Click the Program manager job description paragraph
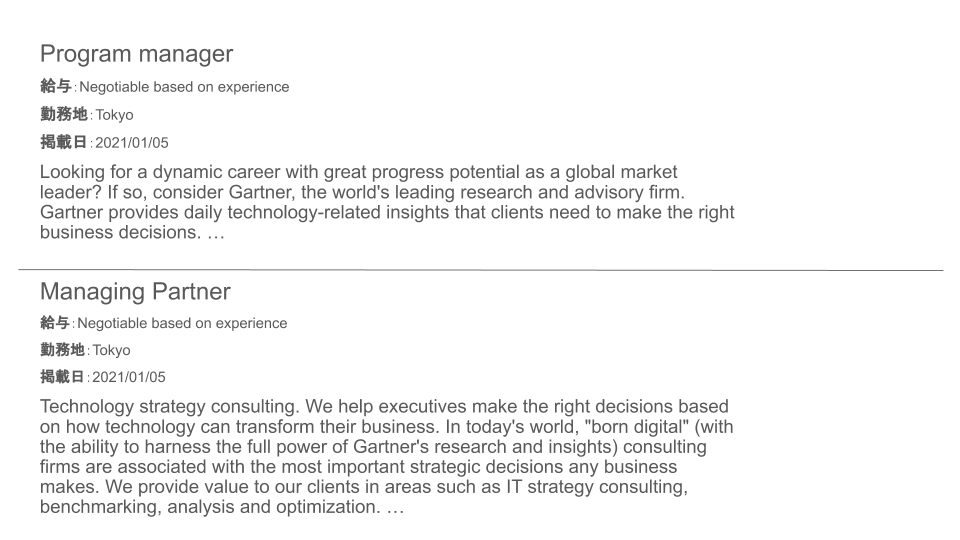Screen dimensions: 960x540 387,202
